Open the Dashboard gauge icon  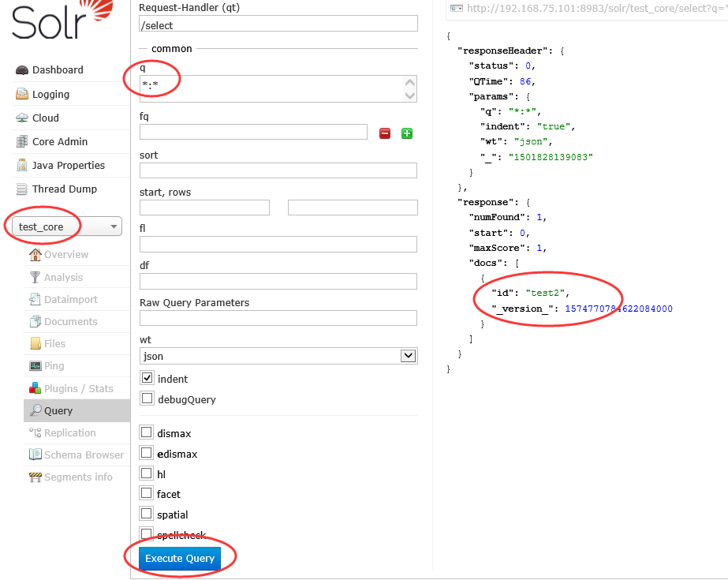tap(22, 70)
